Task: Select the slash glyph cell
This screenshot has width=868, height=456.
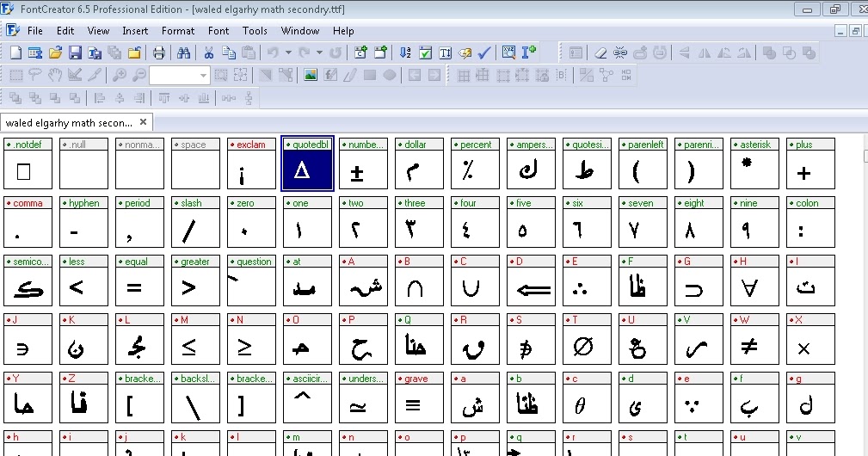Action: click(195, 223)
